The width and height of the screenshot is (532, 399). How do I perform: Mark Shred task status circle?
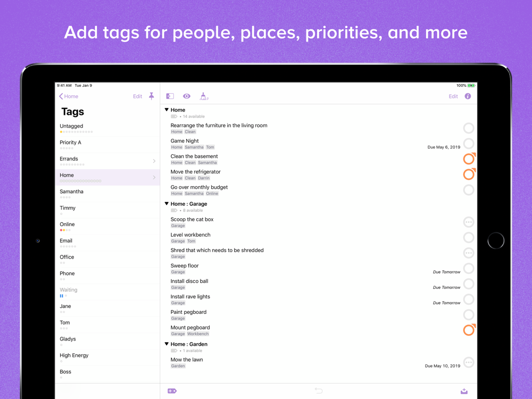pyautogui.click(x=469, y=253)
